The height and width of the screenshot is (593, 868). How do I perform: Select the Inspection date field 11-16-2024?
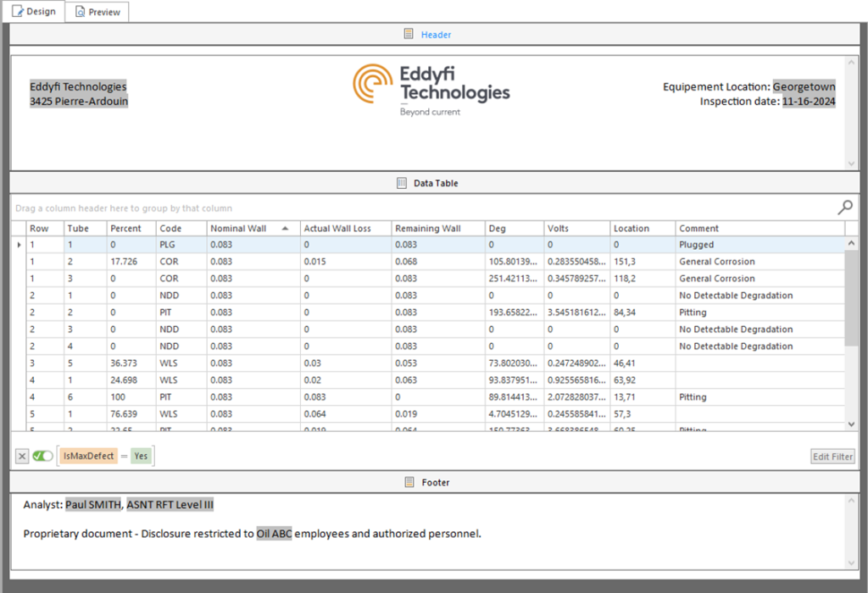point(808,102)
